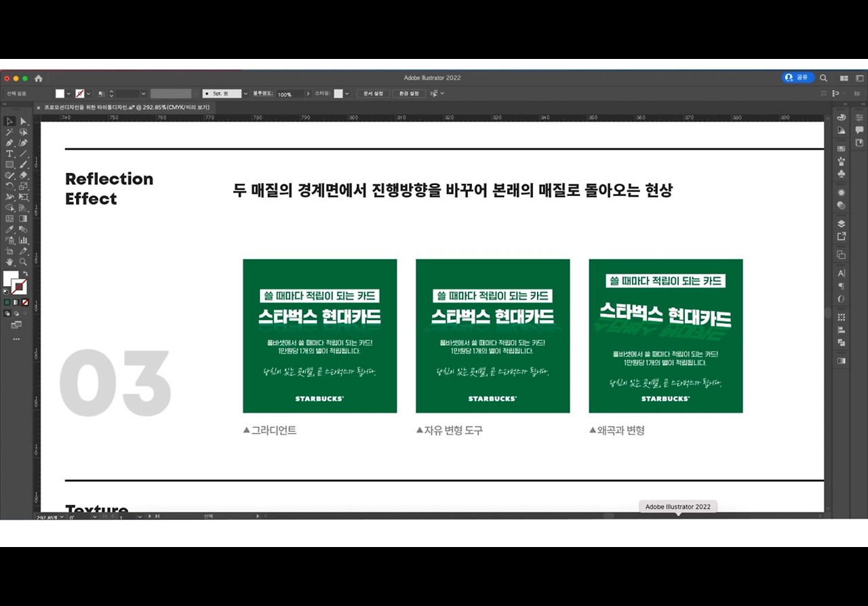Open the Layers panel icon
The height and width of the screenshot is (606, 868).
842,224
